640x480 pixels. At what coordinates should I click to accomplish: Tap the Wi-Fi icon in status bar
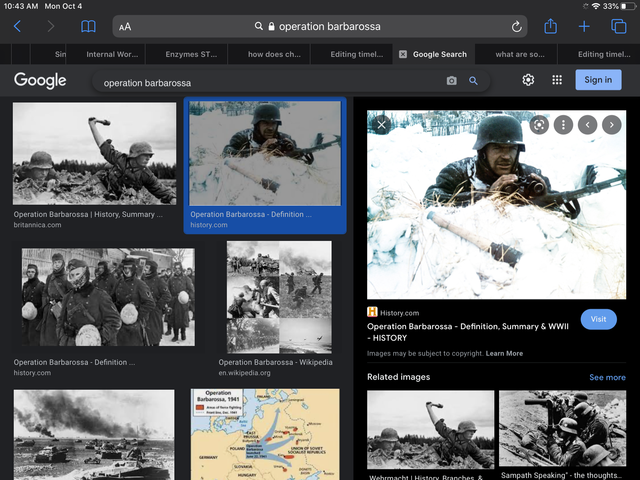click(596, 6)
